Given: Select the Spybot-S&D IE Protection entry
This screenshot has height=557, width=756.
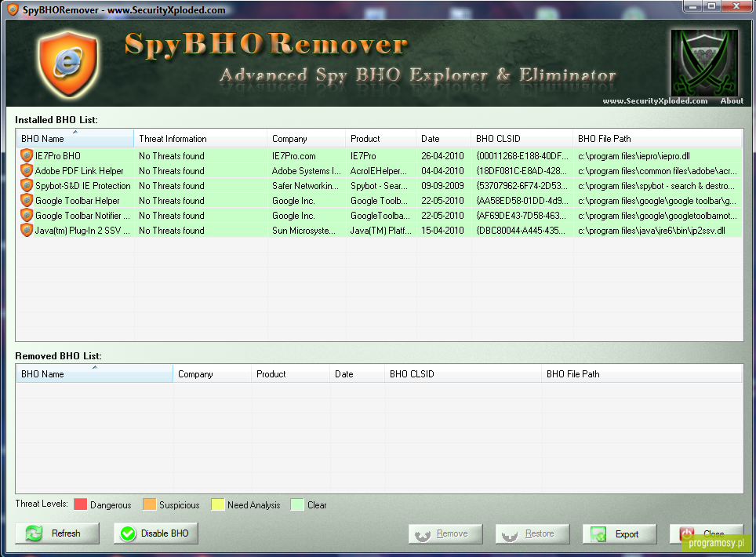Looking at the screenshot, I should click(83, 186).
